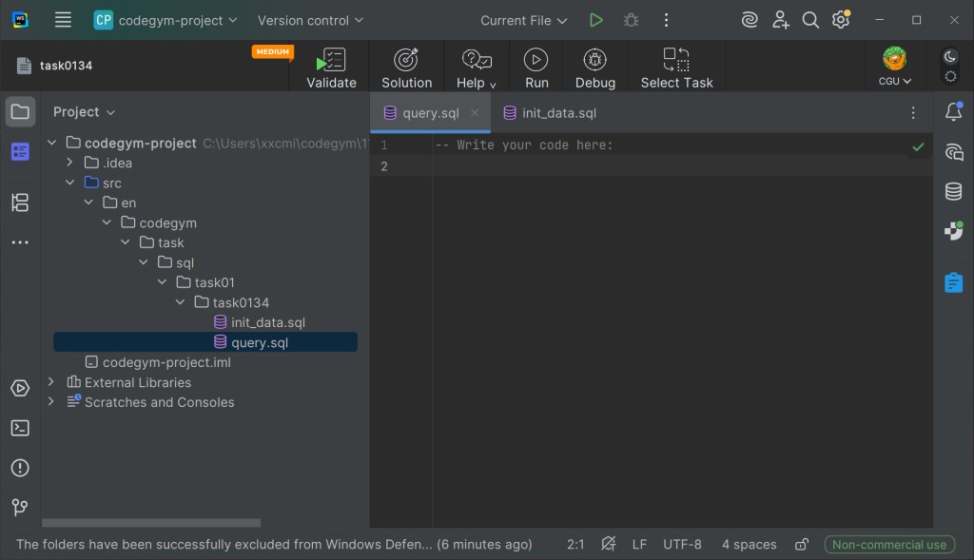
Task: Click the Debug bug icon in CodeGym toolbar
Action: coord(594,61)
